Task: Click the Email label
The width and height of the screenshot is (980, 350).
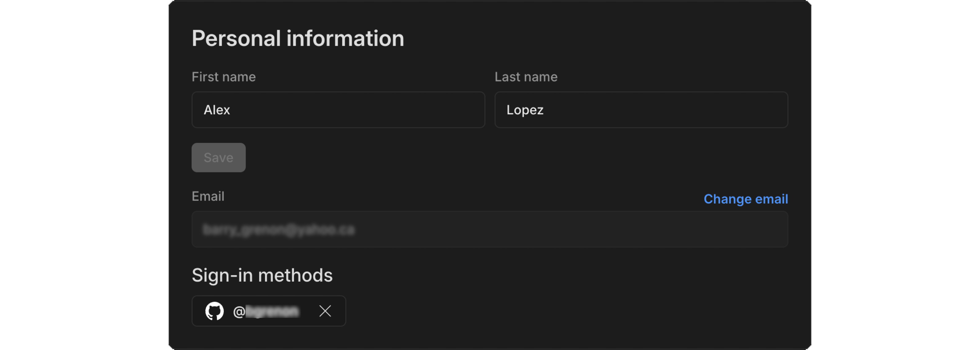Action: tap(208, 196)
